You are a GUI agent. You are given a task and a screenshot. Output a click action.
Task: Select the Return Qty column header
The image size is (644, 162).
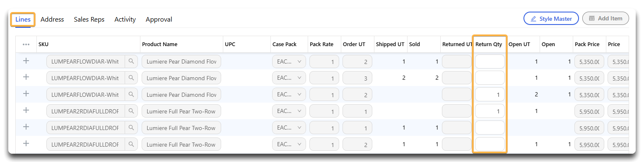coord(489,44)
